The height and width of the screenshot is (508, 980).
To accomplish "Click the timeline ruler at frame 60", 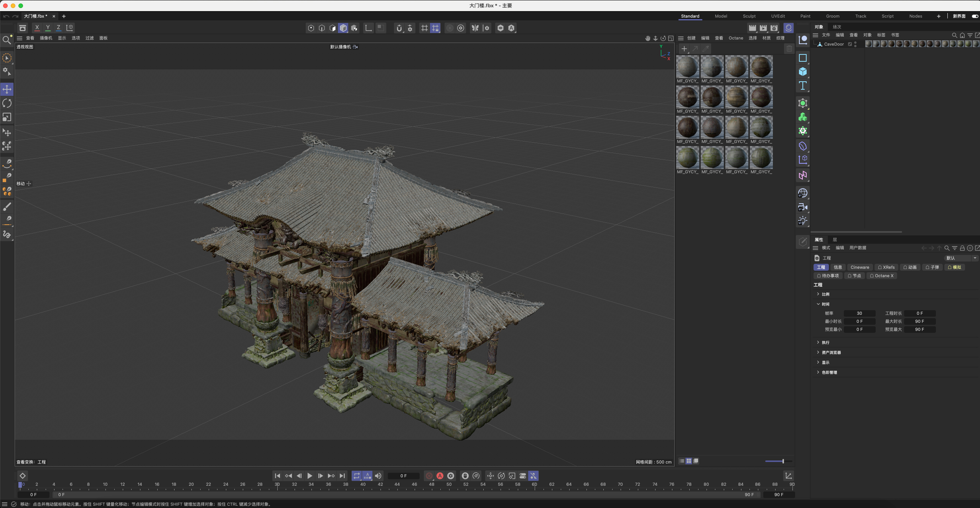I will pos(534,485).
